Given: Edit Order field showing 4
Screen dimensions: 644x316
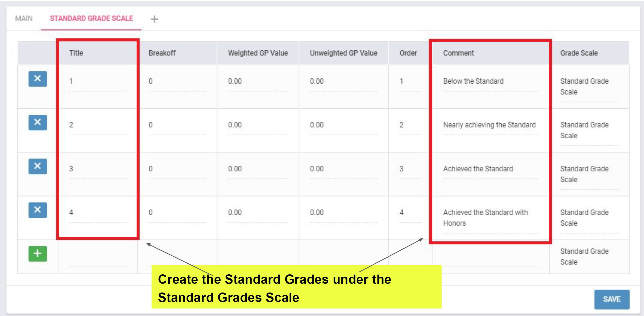Looking at the screenshot, I should pos(409,213).
